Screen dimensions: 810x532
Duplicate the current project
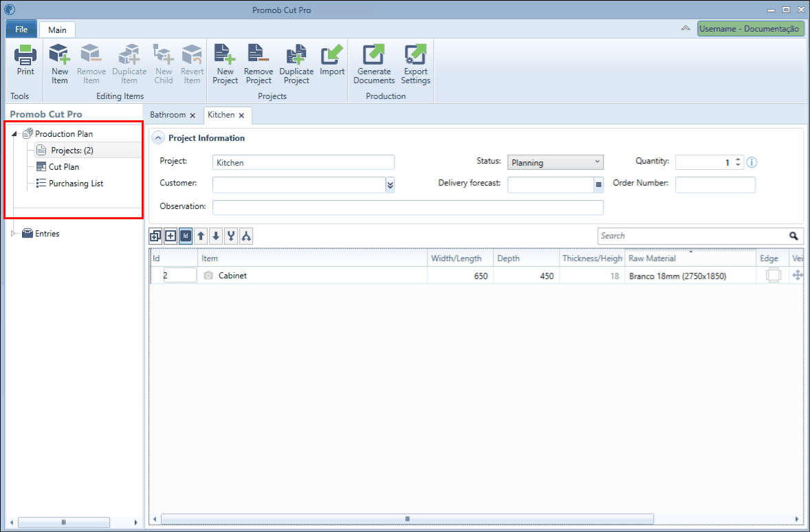[x=296, y=64]
